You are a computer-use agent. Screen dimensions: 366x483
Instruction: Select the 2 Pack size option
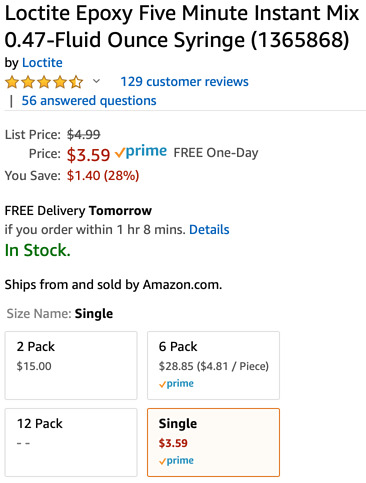[71, 365]
